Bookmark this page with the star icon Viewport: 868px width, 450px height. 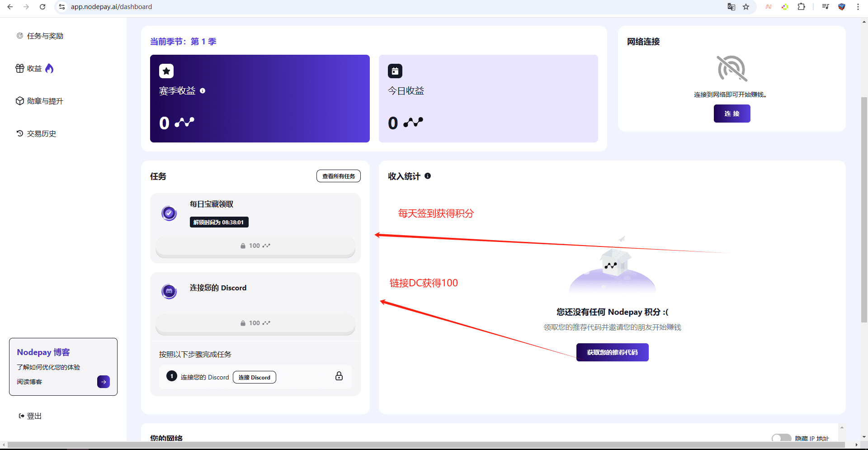click(x=746, y=7)
